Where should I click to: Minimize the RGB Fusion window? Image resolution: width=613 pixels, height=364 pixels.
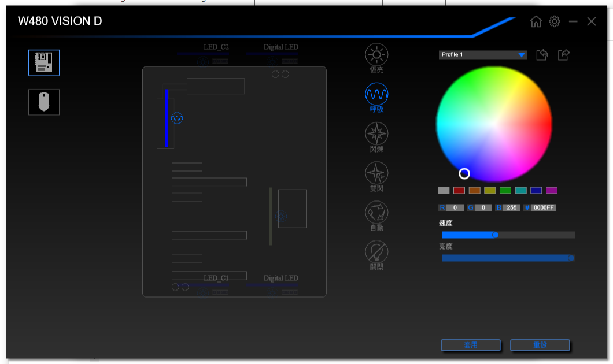pyautogui.click(x=573, y=21)
